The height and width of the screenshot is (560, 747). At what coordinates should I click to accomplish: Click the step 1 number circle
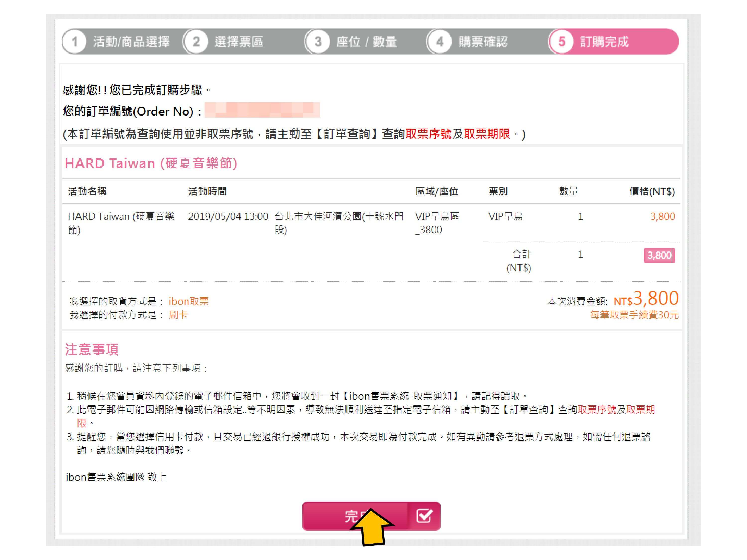coord(75,42)
